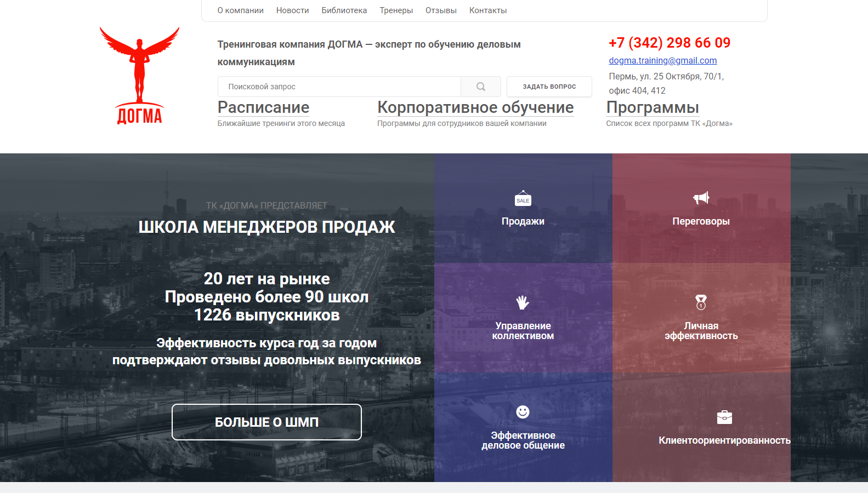The height and width of the screenshot is (493, 868).
Task: Open the Тренеры menu item
Action: [396, 10]
